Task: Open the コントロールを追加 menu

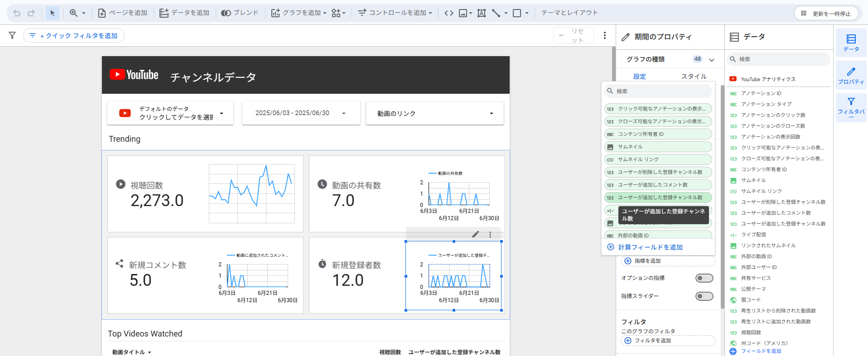Action: [395, 13]
